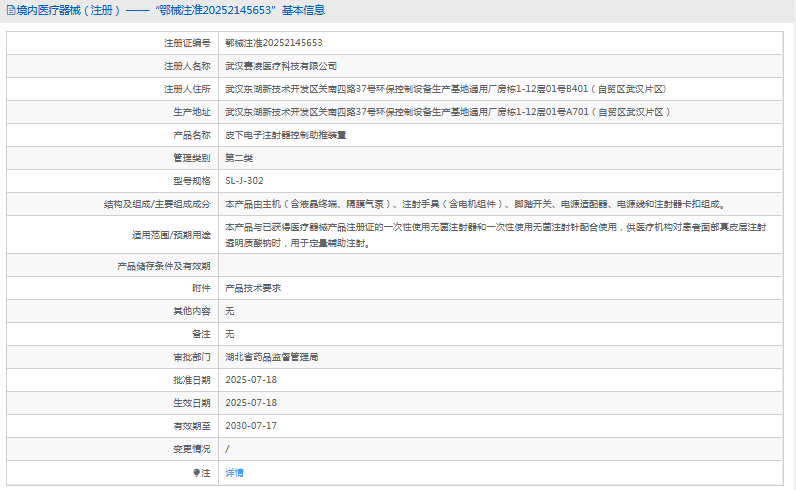Click the registrant address ending B401
The image size is (796, 490).
point(445,89)
